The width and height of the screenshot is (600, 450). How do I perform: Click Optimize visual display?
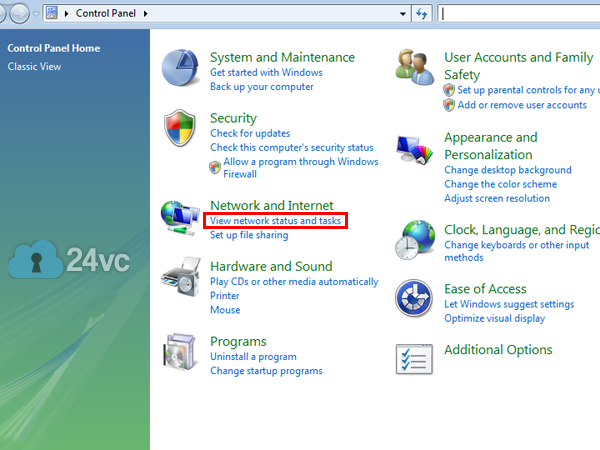(x=494, y=318)
